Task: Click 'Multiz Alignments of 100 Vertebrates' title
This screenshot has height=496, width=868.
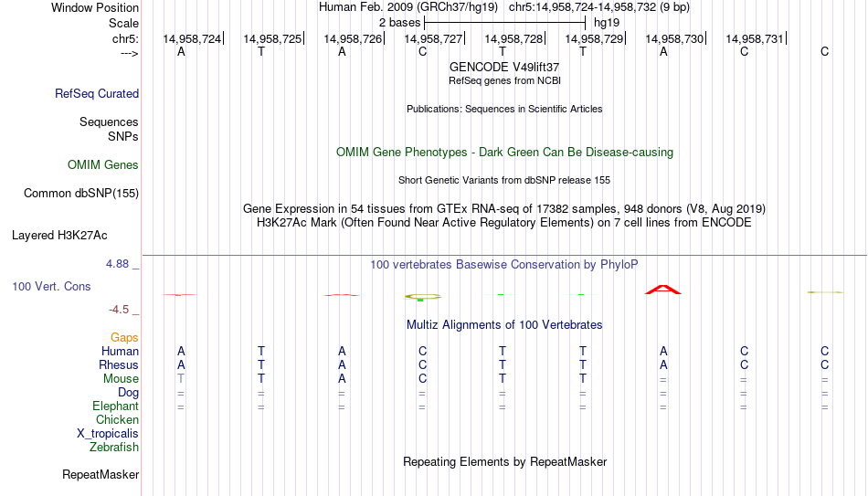Action: 504,325
